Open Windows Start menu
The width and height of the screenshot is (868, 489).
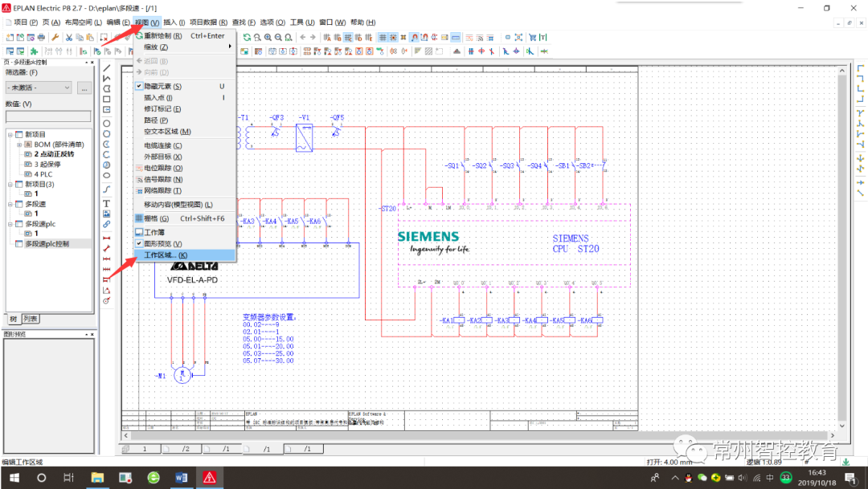[14, 478]
